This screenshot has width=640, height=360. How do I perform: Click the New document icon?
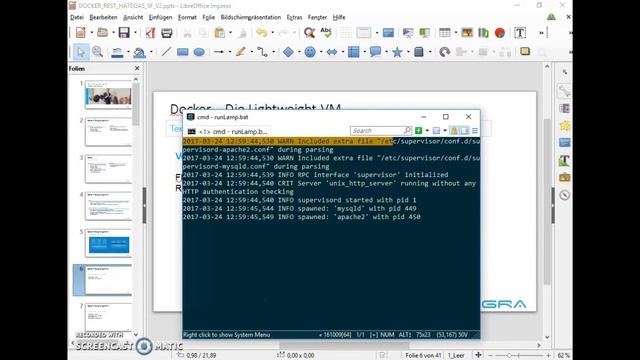click(x=80, y=33)
